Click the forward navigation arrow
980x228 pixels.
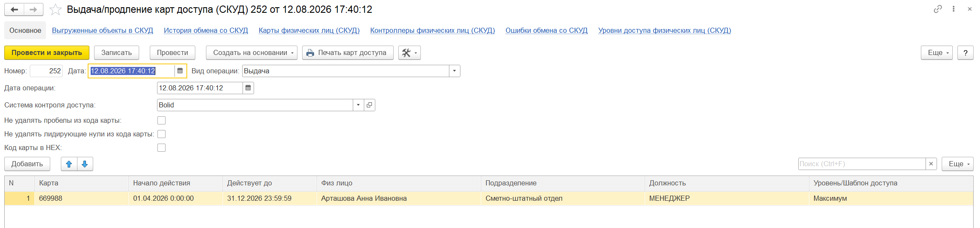[x=33, y=9]
